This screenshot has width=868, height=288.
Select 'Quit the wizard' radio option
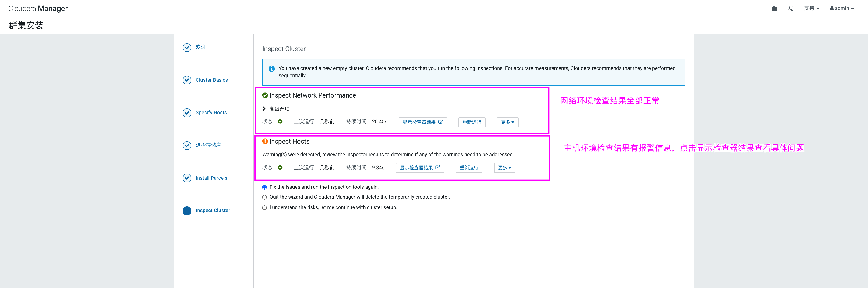pyautogui.click(x=264, y=197)
